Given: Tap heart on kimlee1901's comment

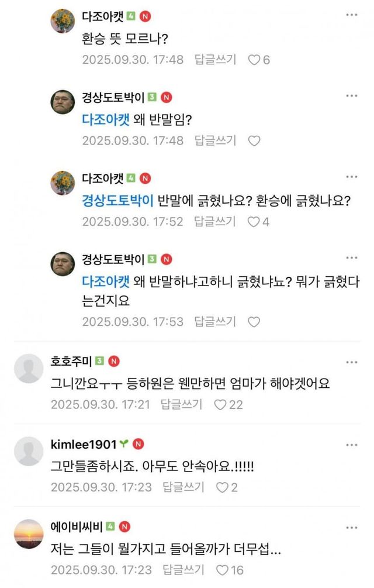Looking at the screenshot, I should pyautogui.click(x=223, y=487).
